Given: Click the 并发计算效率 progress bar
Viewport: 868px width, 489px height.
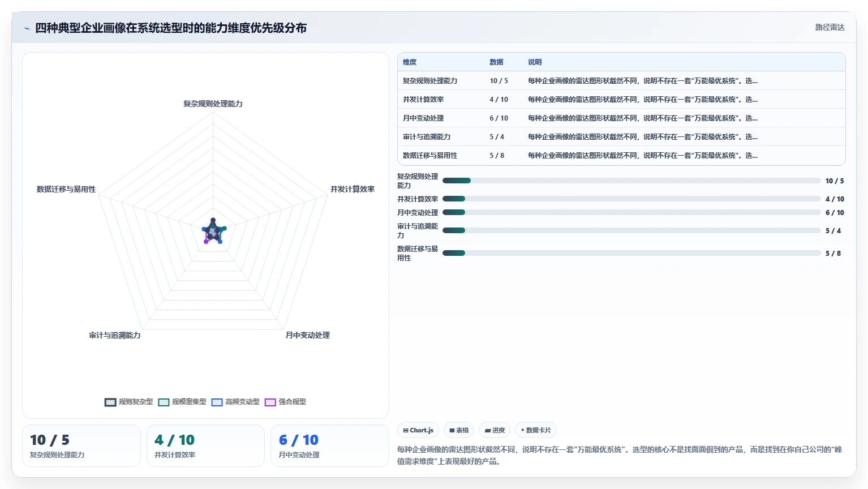Looking at the screenshot, I should (x=631, y=199).
